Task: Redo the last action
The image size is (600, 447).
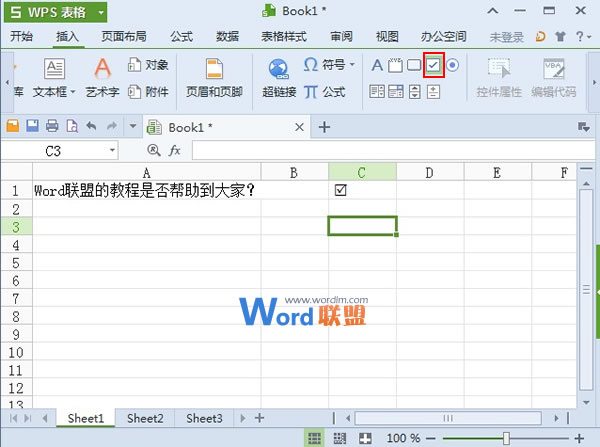Action: [111, 126]
